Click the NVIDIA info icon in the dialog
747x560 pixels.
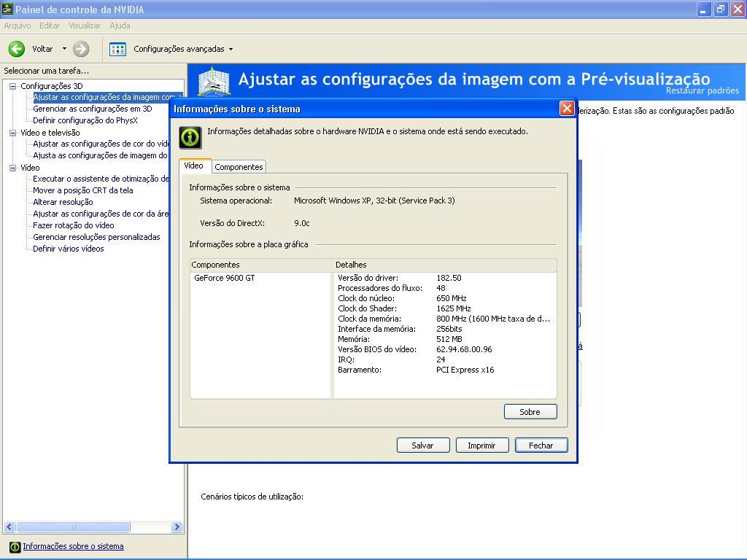pos(190,138)
